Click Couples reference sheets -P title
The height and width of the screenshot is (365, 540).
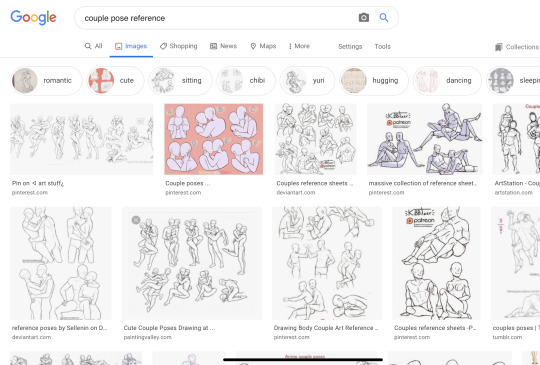click(435, 328)
